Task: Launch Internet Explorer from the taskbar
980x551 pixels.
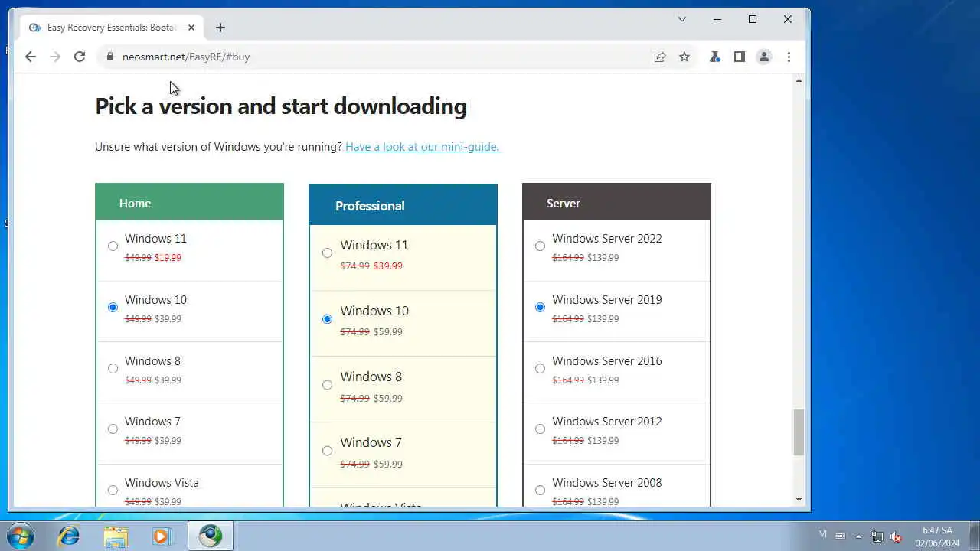Action: point(69,536)
